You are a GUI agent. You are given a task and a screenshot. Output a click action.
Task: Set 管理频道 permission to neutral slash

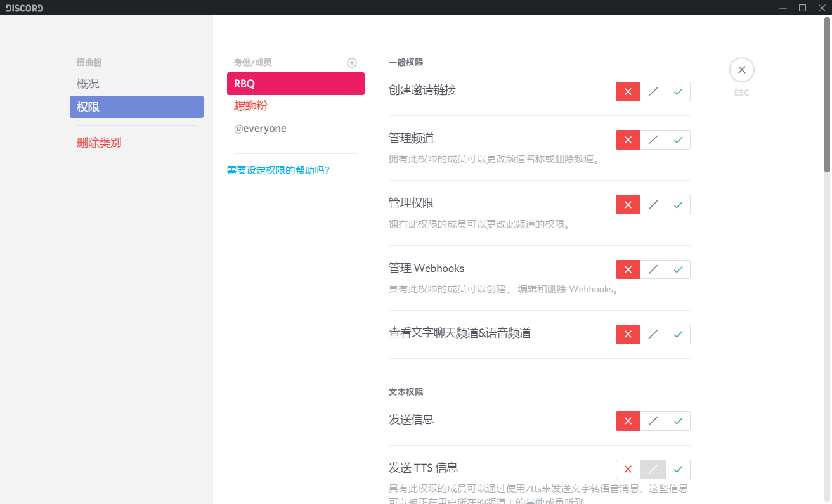pyautogui.click(x=653, y=139)
